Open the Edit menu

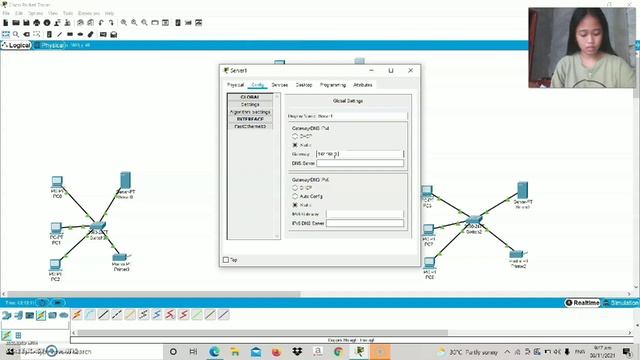tap(19, 13)
